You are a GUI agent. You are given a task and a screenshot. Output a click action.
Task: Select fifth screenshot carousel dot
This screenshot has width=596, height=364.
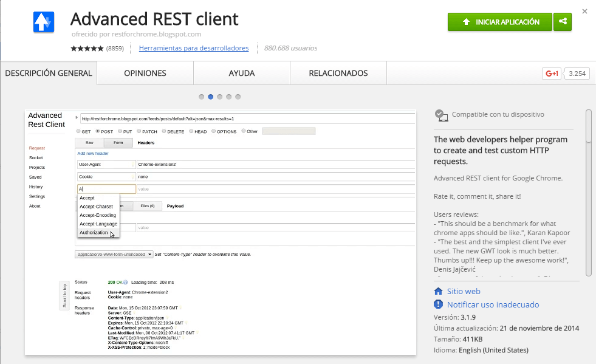click(x=238, y=97)
